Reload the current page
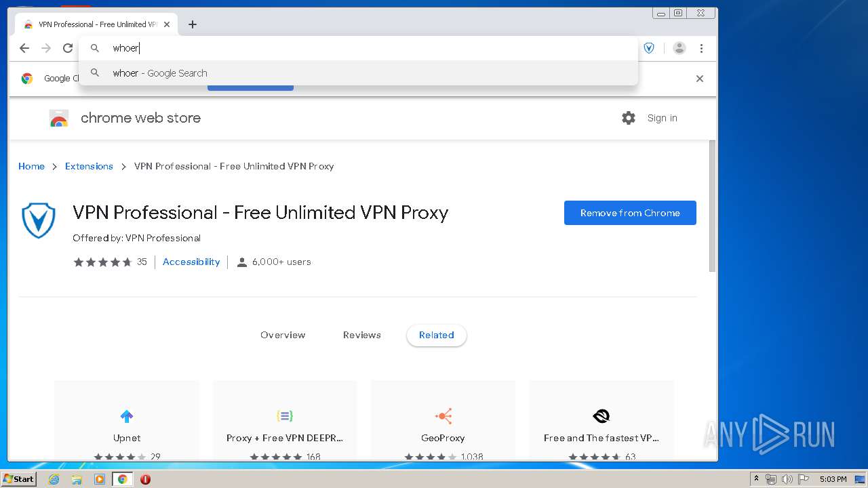 click(68, 48)
